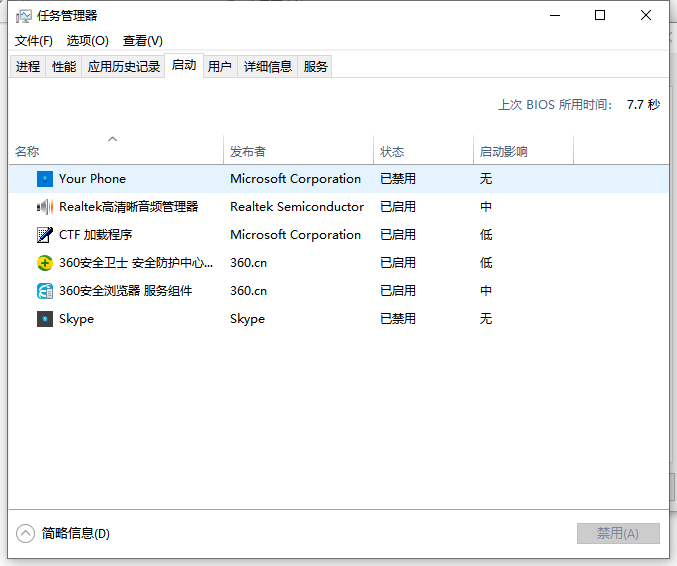Click Microsoft Corporation publisher in CTF row
The height and width of the screenshot is (566, 677).
click(x=295, y=235)
